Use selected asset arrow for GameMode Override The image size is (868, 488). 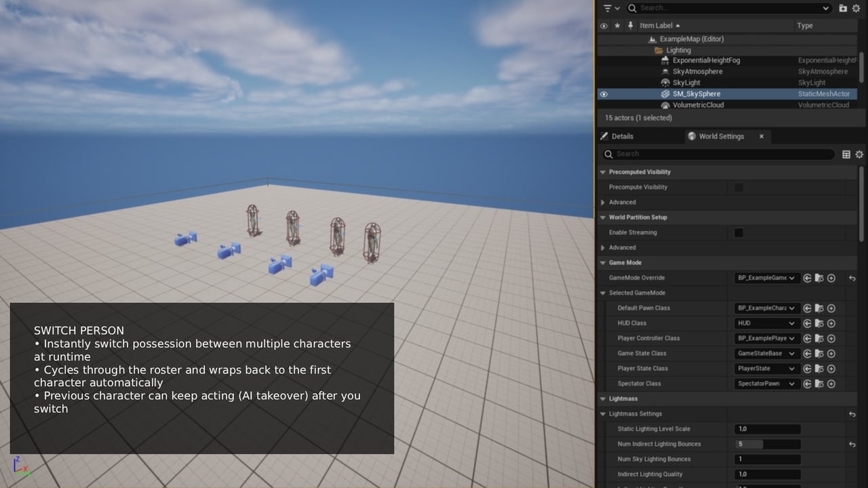808,278
